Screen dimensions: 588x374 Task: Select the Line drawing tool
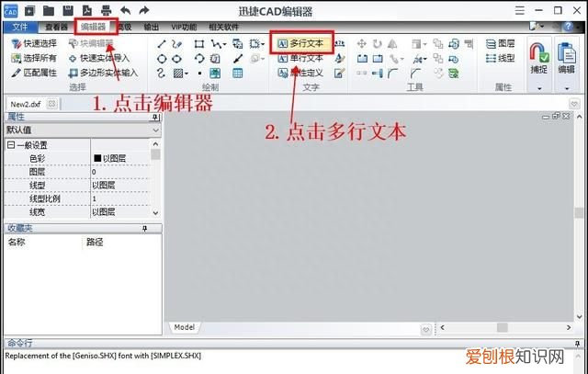click(162, 44)
